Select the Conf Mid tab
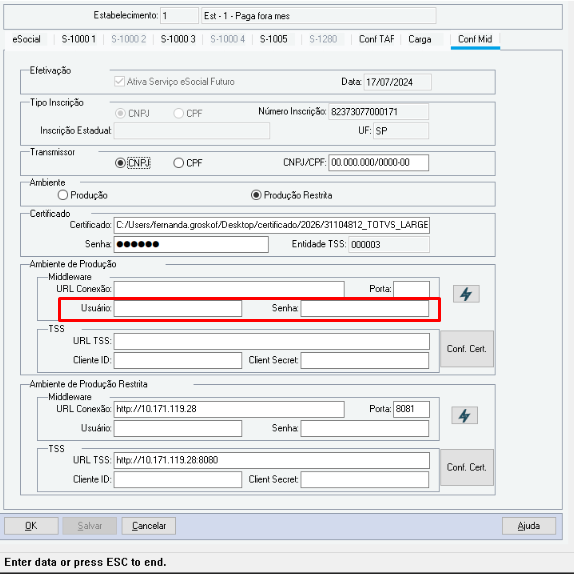The image size is (574, 574). tap(475, 39)
